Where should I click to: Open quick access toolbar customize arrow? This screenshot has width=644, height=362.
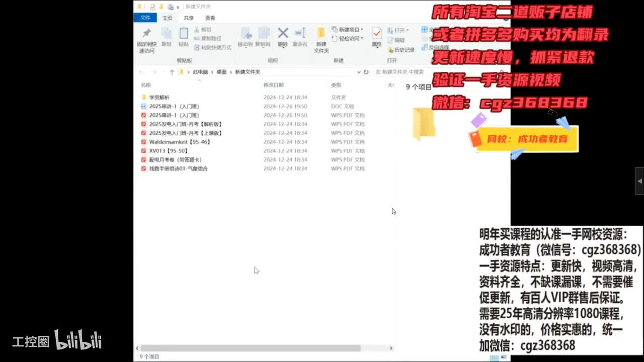tap(178, 8)
